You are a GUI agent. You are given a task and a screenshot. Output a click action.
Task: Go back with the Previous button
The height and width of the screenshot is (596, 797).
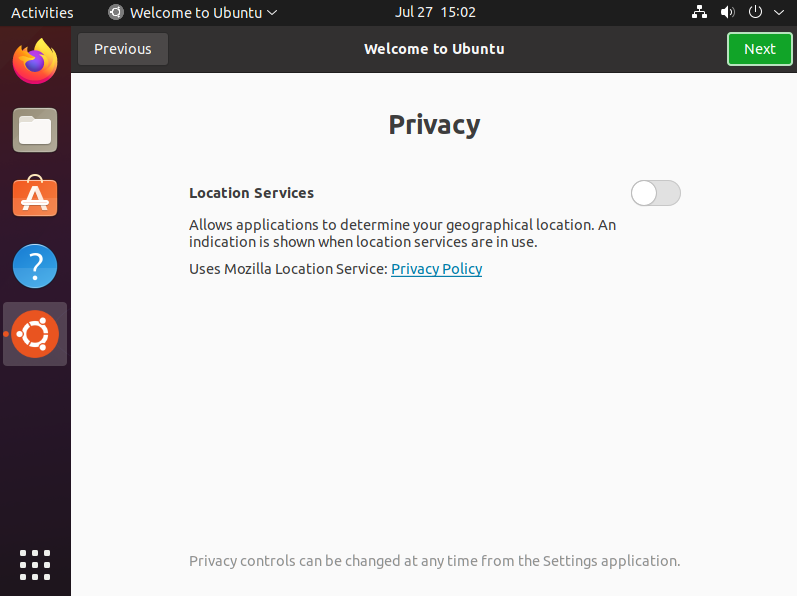point(123,49)
